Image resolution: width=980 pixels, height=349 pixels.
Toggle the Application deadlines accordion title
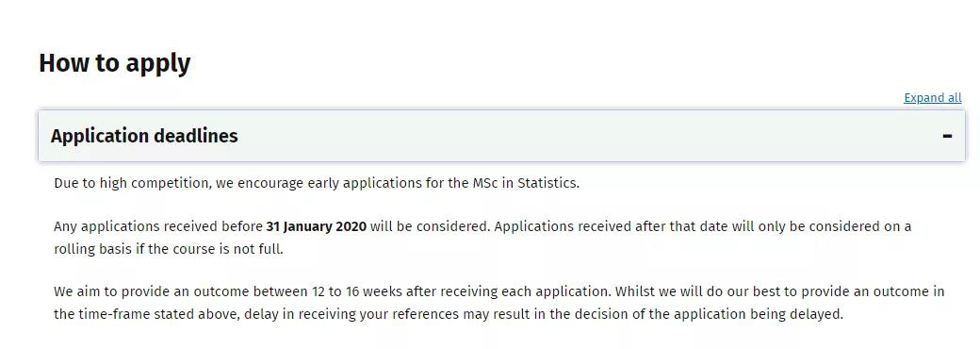coord(144,136)
